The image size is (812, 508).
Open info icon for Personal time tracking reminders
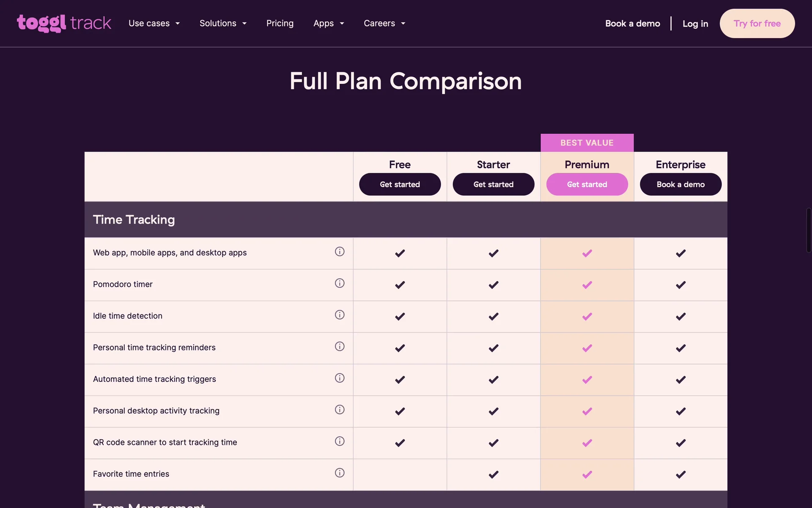click(340, 346)
